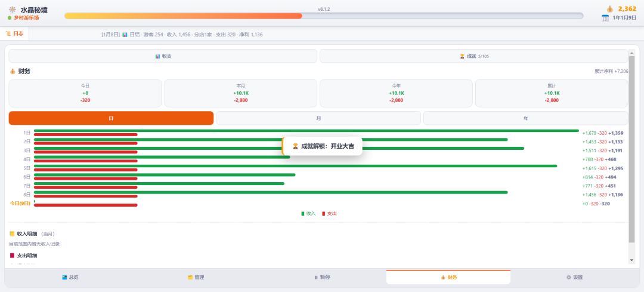Select the 月 monthly chart tab
Viewport: 644px width, 292px height.
click(318, 118)
